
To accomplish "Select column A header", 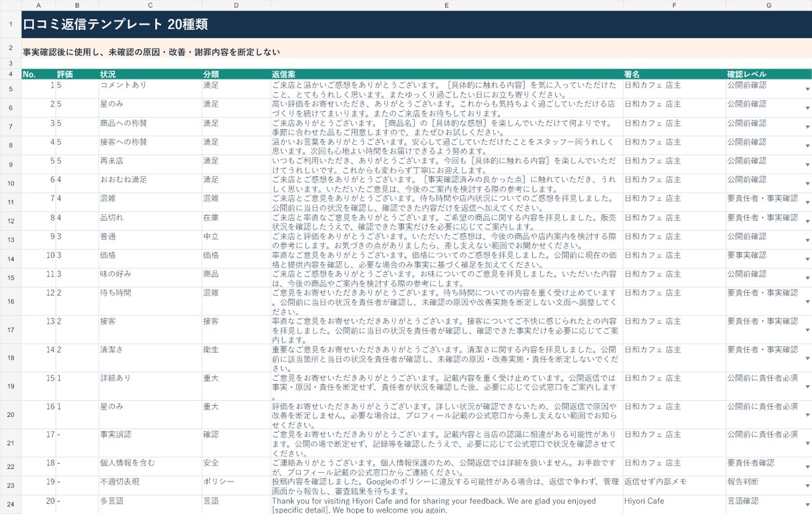I will click(x=39, y=5).
